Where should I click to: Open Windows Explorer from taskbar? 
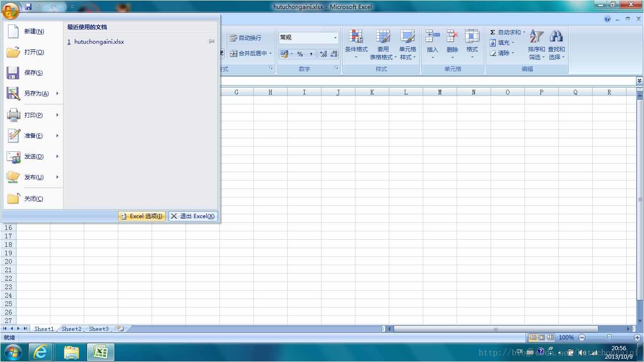coord(72,352)
